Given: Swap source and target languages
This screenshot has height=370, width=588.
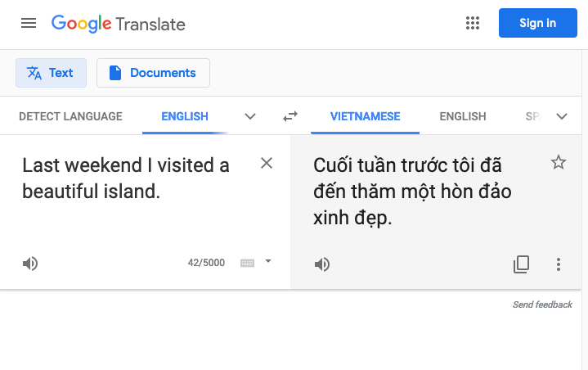Looking at the screenshot, I should [x=290, y=116].
